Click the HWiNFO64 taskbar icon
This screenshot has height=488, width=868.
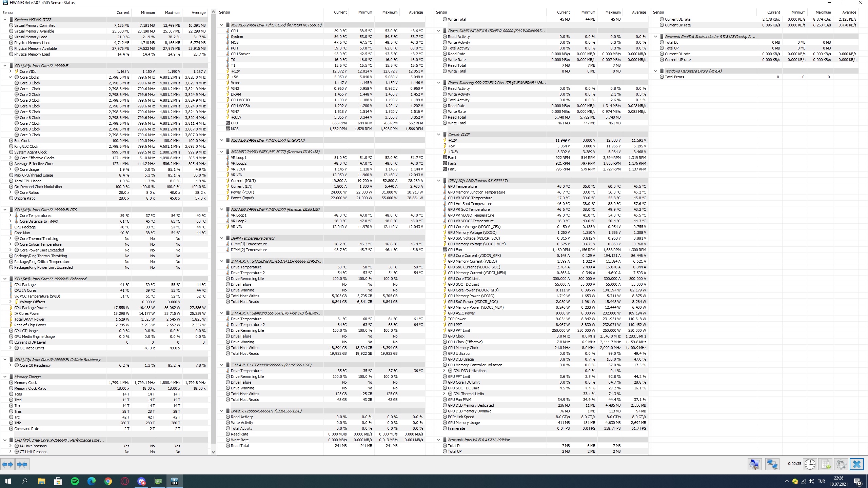pos(175,481)
